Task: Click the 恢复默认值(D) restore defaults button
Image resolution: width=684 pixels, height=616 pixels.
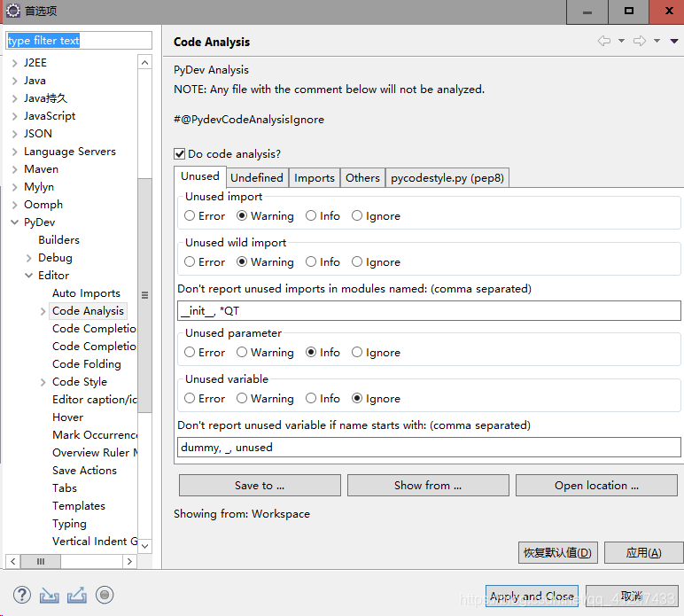Action: 557,553
